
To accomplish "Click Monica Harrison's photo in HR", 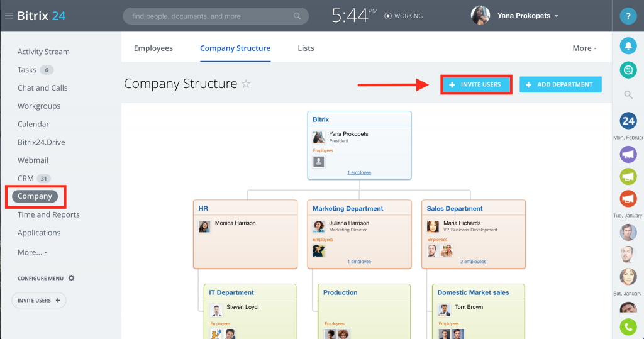I will 204,226.
